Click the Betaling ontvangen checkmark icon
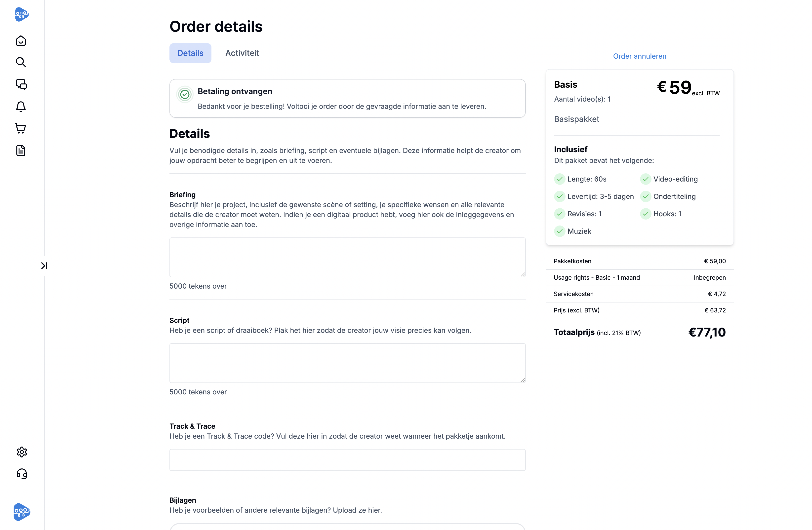 tap(185, 94)
